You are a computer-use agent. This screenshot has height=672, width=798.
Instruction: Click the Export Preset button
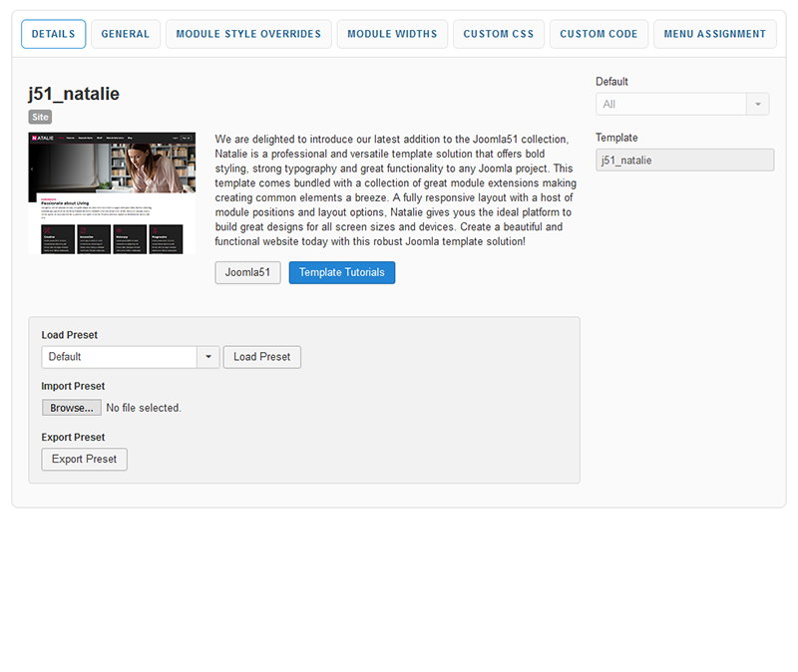point(85,460)
